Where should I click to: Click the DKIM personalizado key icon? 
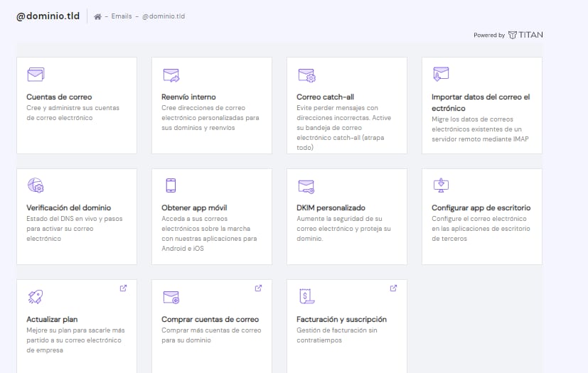(306, 187)
